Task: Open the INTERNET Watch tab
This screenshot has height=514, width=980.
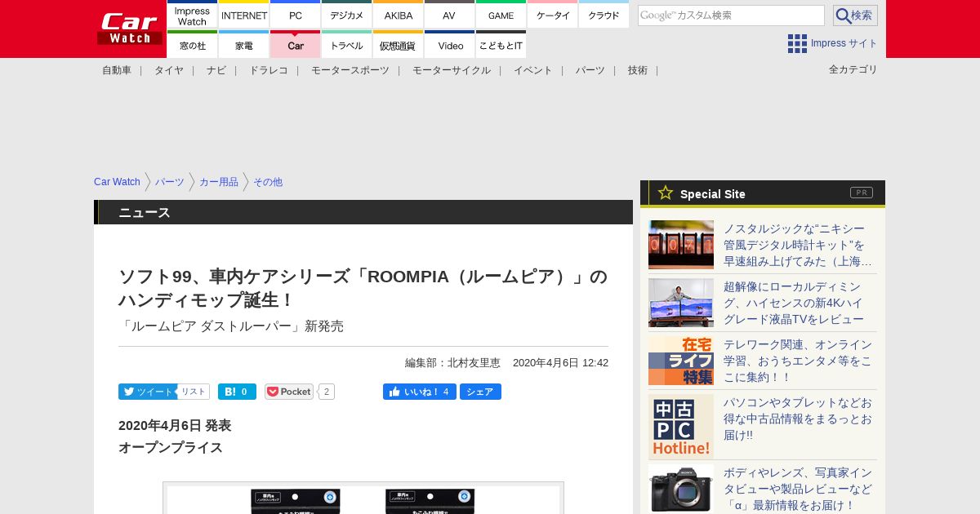Action: (x=244, y=15)
